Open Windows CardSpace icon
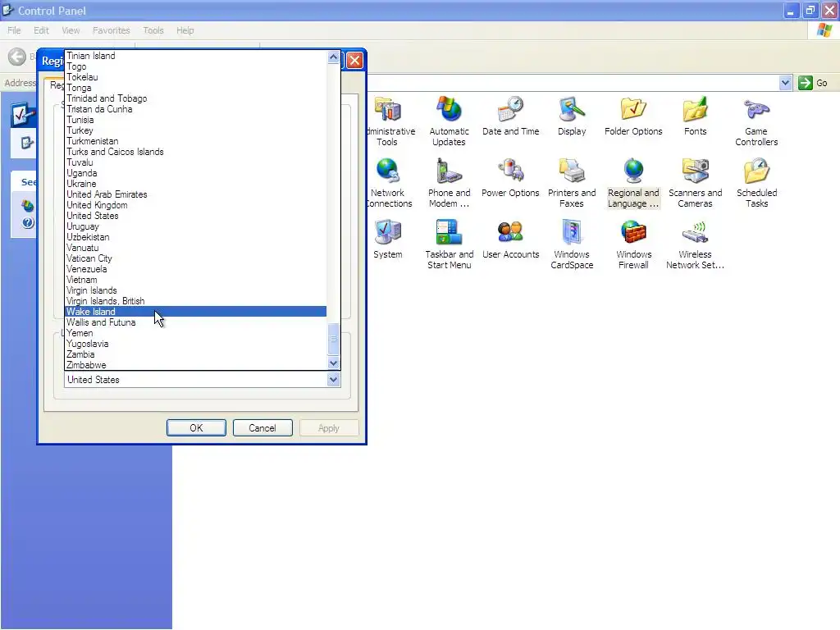The image size is (840, 630). [x=572, y=233]
